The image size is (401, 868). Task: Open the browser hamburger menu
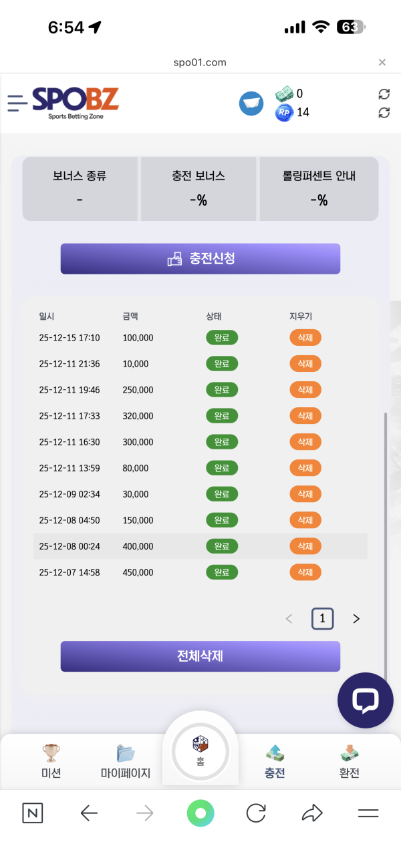(368, 813)
